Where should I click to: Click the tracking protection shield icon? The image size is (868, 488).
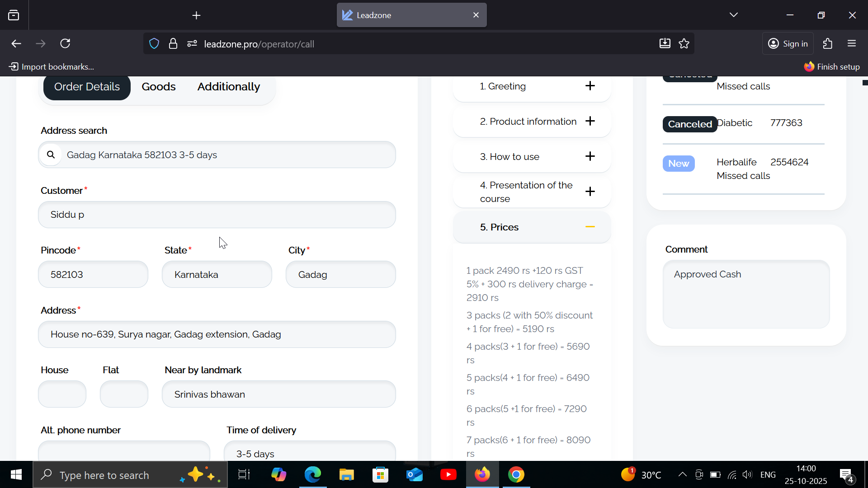pyautogui.click(x=154, y=44)
